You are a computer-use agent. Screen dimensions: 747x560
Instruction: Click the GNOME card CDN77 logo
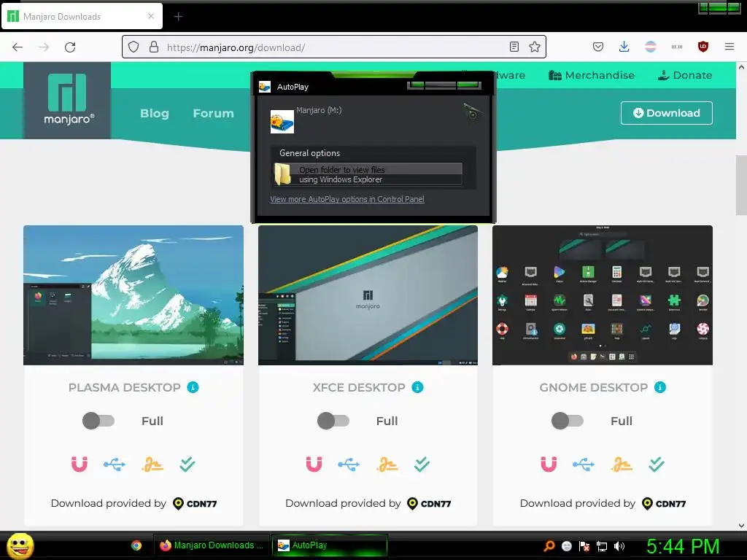click(x=664, y=503)
